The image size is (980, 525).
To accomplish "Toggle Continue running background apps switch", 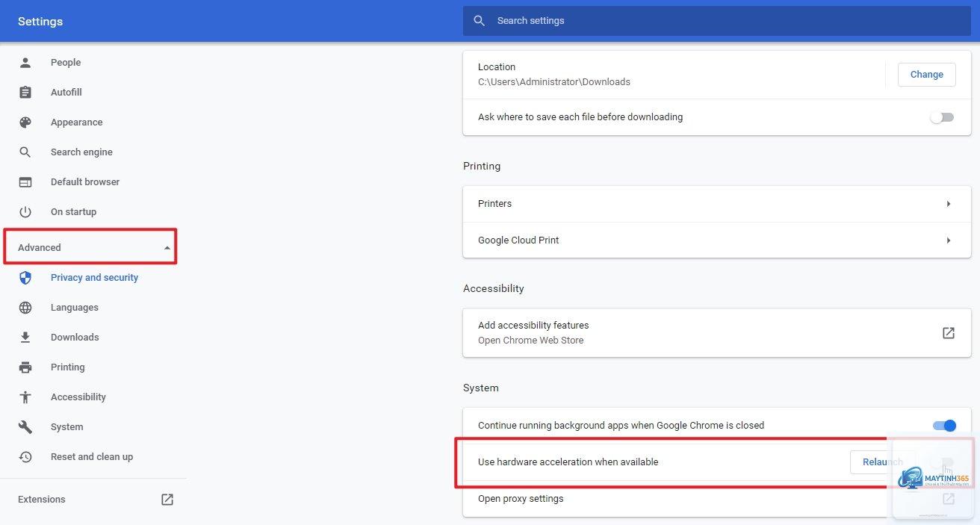I will 944,426.
